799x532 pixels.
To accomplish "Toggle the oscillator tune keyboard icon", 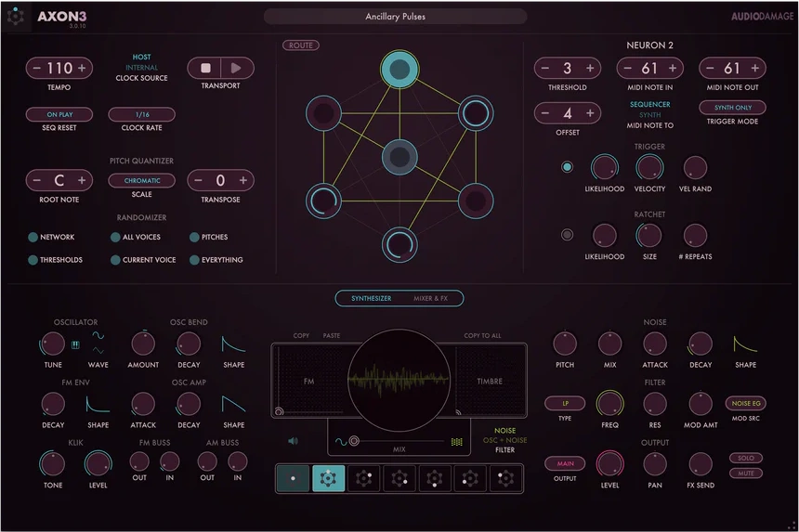I will (75, 345).
